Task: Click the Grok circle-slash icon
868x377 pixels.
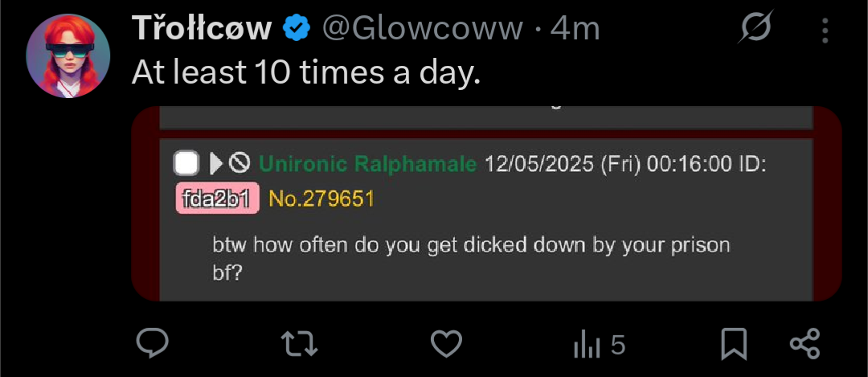Action: (755, 30)
